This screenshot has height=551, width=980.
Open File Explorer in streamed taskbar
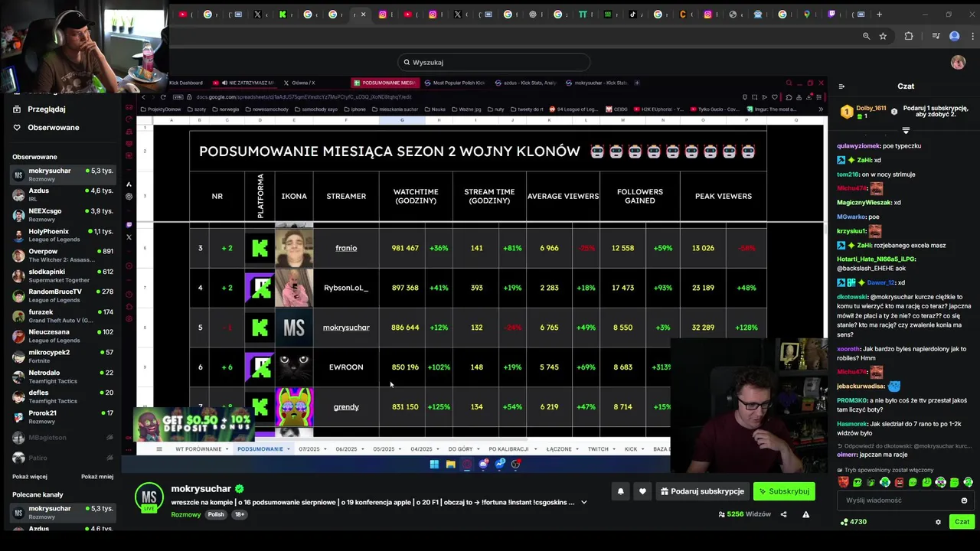tap(451, 464)
